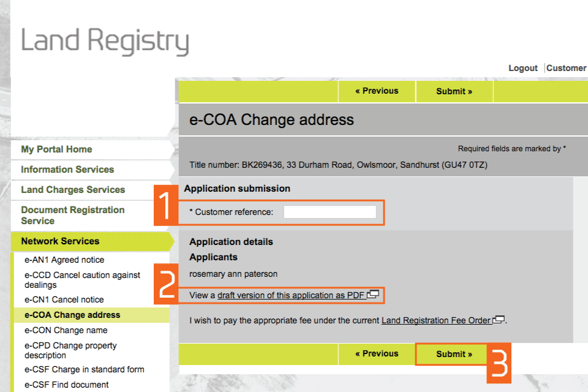The width and height of the screenshot is (588, 392).
Task: Select Land Charges Services in the sidebar
Action: point(73,190)
